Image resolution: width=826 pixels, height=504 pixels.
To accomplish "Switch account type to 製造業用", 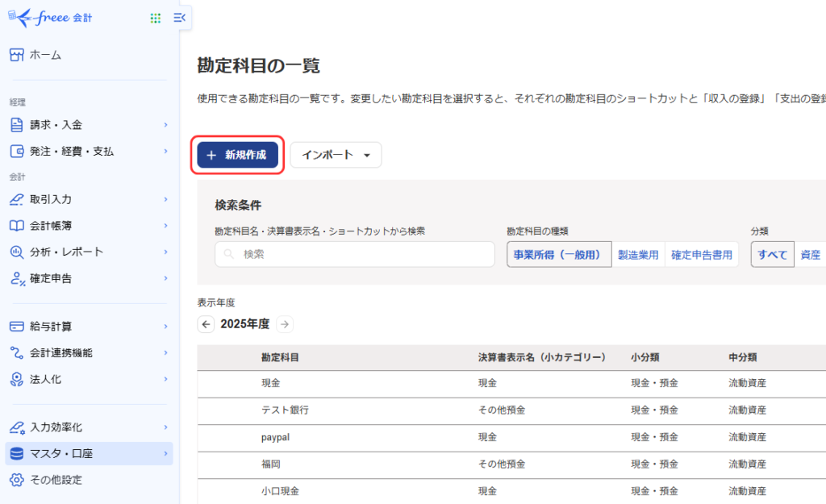I will pyautogui.click(x=638, y=255).
